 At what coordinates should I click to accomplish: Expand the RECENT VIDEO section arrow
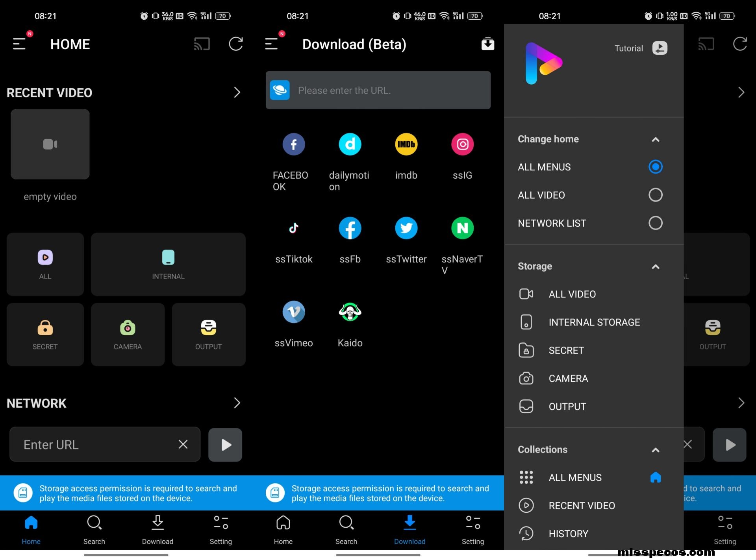[x=237, y=92]
